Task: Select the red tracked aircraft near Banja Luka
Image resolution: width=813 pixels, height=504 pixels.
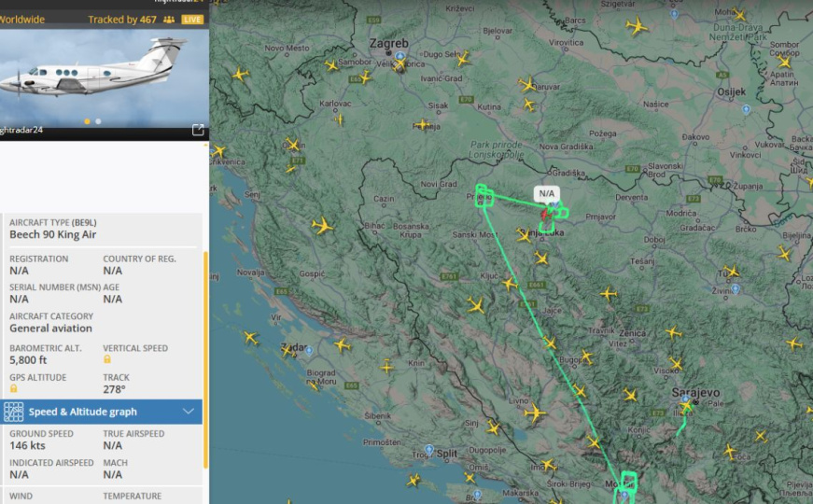Action: pos(543,215)
